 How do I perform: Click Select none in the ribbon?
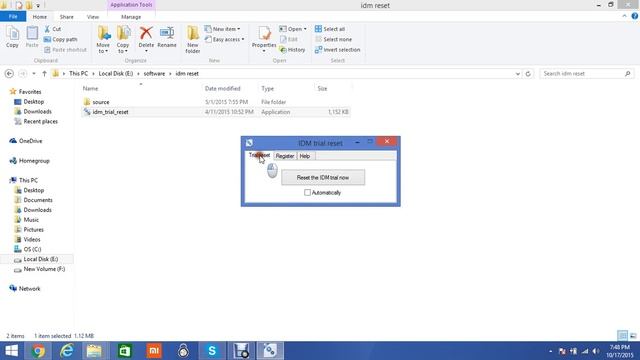click(x=333, y=39)
